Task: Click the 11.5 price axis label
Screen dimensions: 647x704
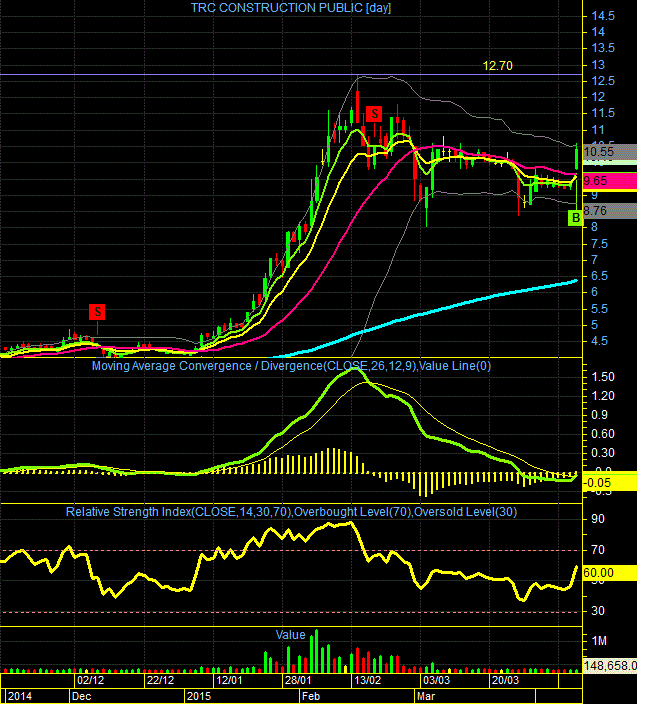Action: (x=603, y=113)
